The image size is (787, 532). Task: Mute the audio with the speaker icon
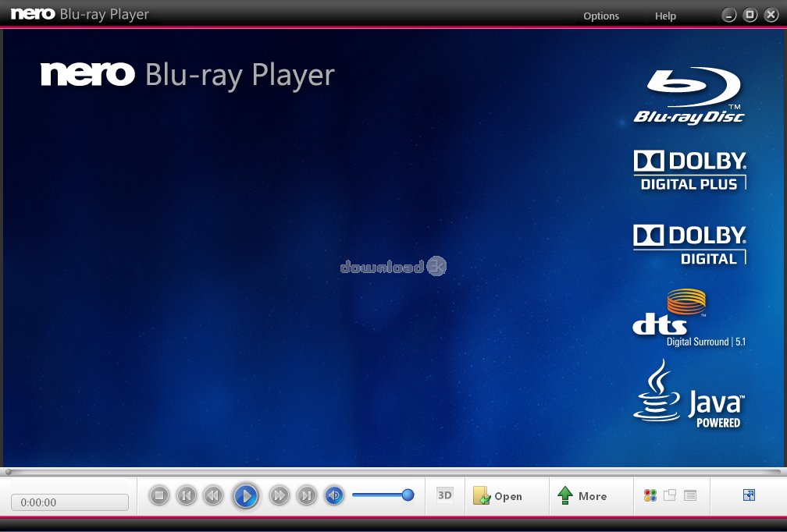[334, 496]
